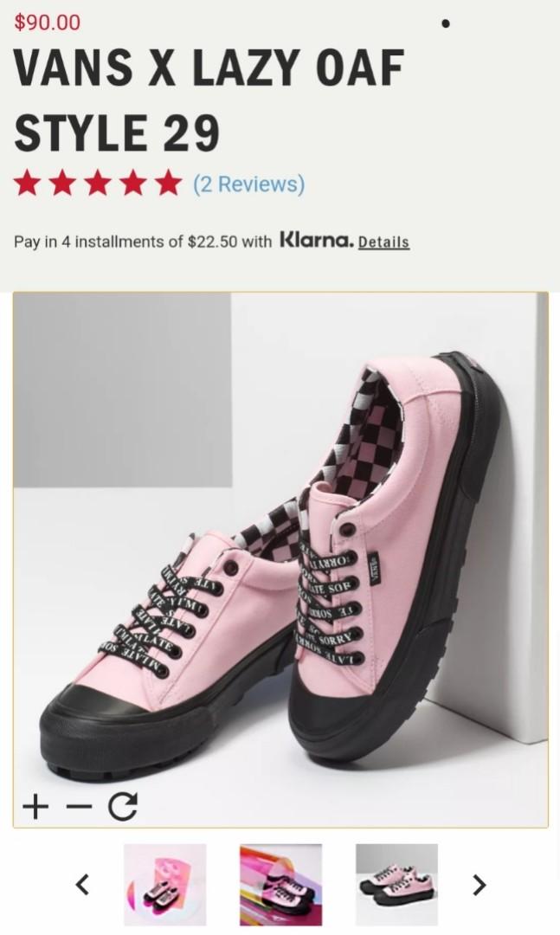Viewport: 560px width, 935px height.
Task: Click the Klarna logo
Action: (317, 241)
